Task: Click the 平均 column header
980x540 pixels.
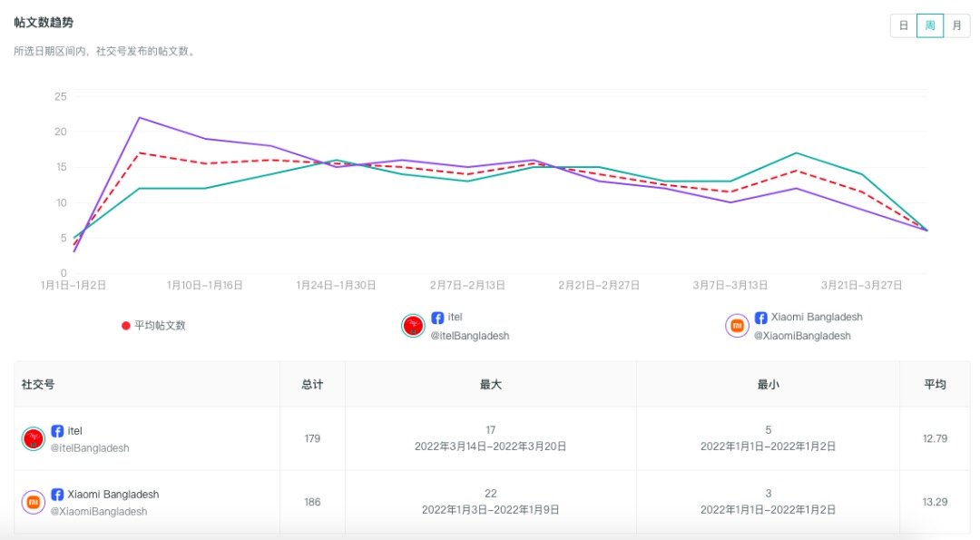Action: tap(935, 385)
